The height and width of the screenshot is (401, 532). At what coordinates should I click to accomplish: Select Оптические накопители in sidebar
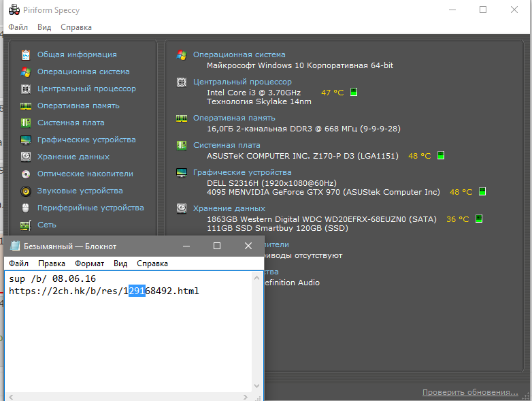[85, 174]
